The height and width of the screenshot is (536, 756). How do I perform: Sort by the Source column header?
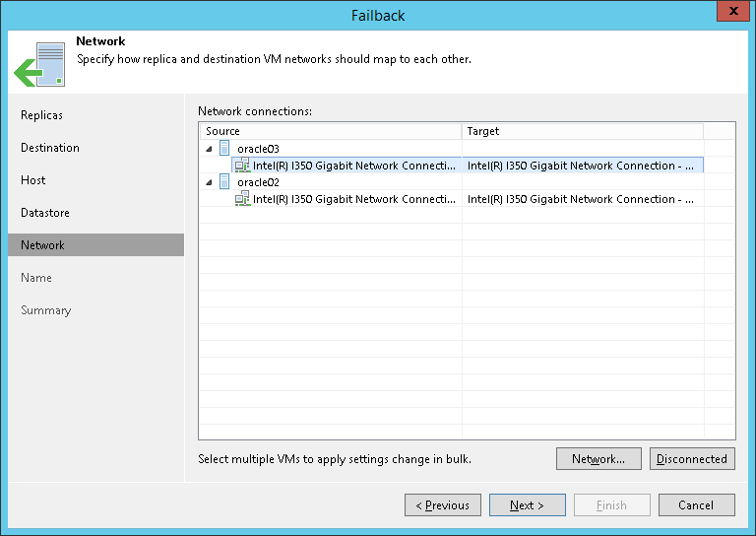coord(331,131)
